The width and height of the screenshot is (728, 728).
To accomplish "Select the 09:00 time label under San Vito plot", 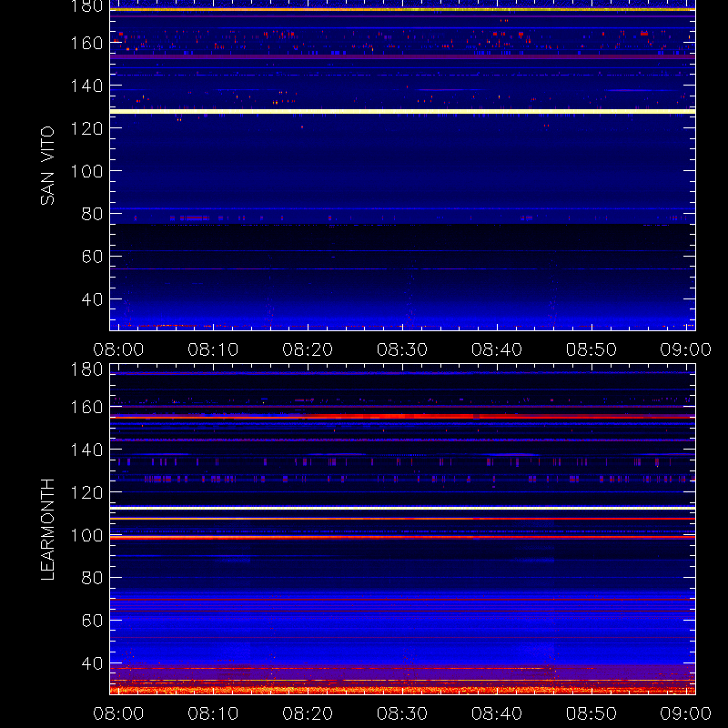I will (686, 349).
